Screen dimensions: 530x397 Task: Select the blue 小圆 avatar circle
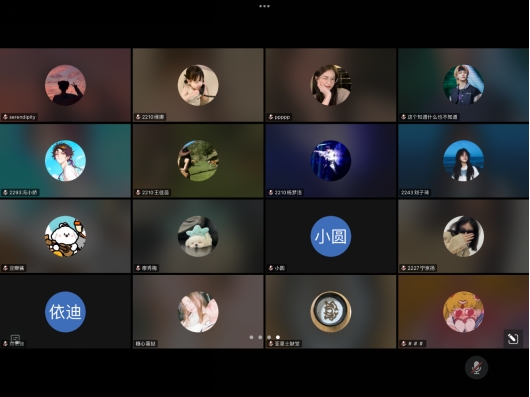click(331, 236)
